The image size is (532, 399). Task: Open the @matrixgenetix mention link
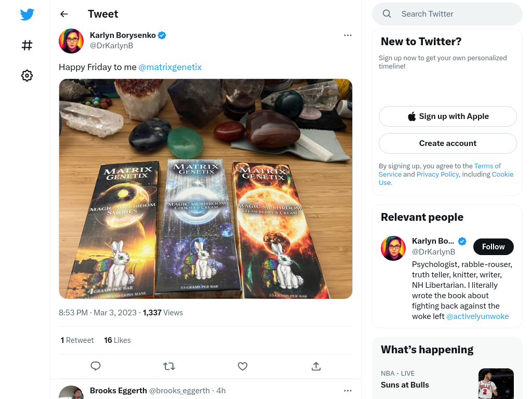point(170,67)
